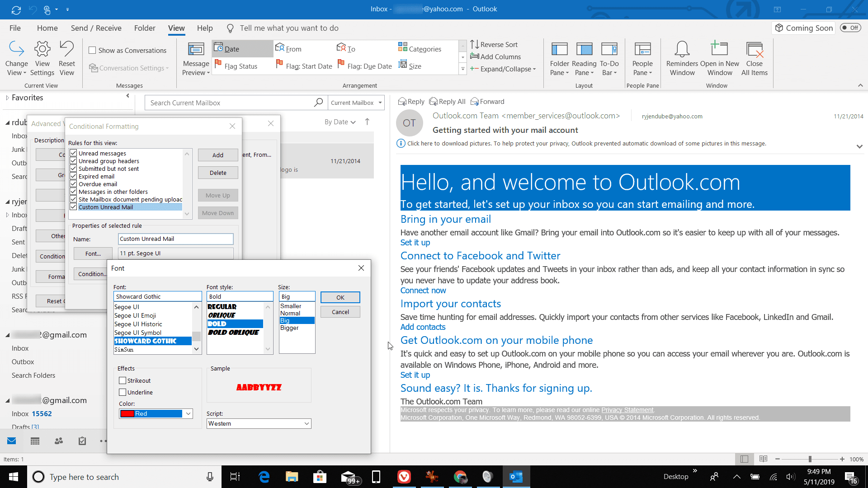Open the Reminders Window
Viewport: 868px width, 488px height.
682,59
